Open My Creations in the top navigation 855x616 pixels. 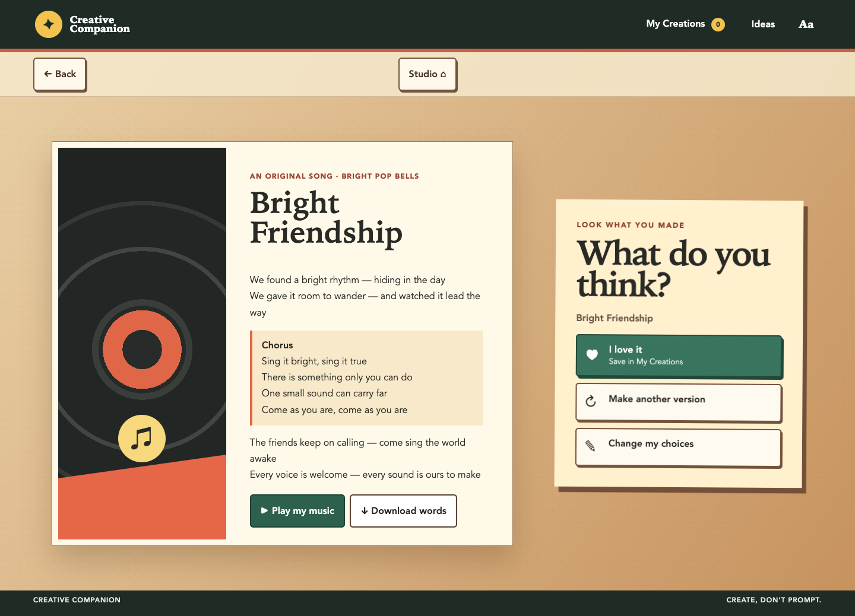coord(685,24)
